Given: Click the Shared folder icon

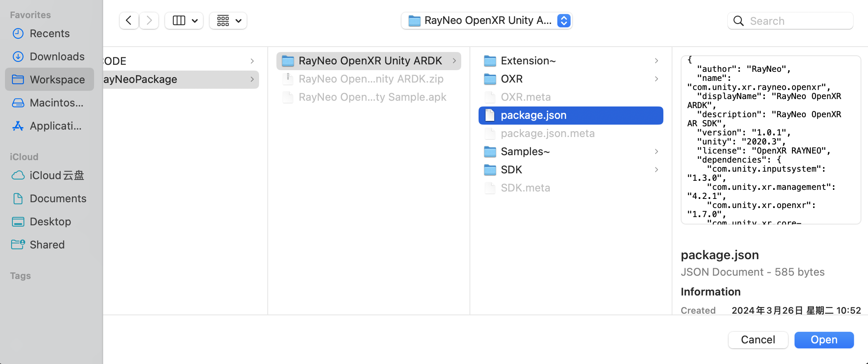Looking at the screenshot, I should [x=18, y=245].
